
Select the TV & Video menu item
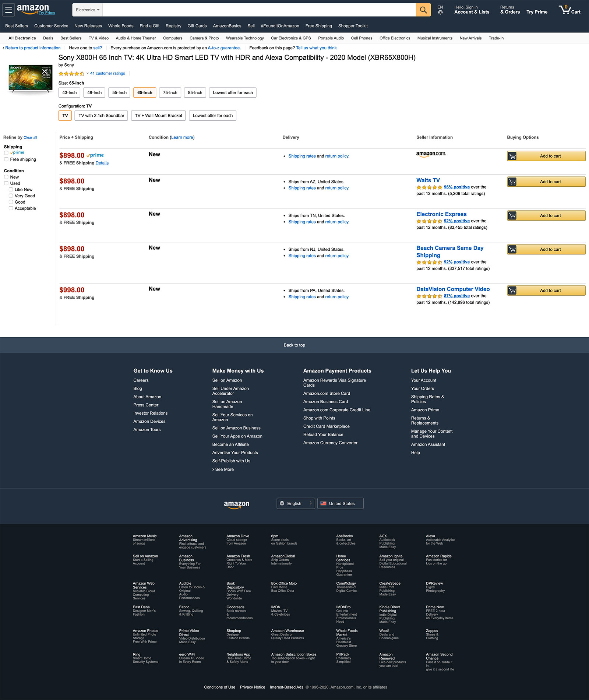coord(98,38)
